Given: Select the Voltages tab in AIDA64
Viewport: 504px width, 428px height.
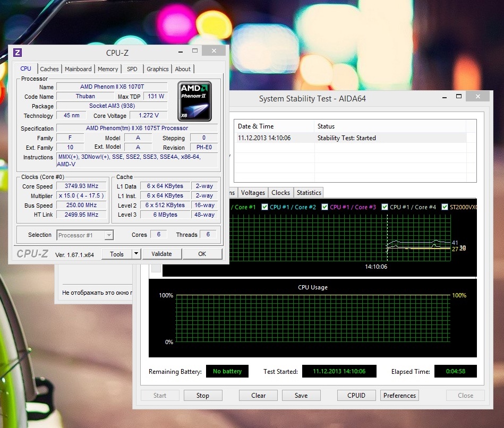Looking at the screenshot, I should point(253,193).
